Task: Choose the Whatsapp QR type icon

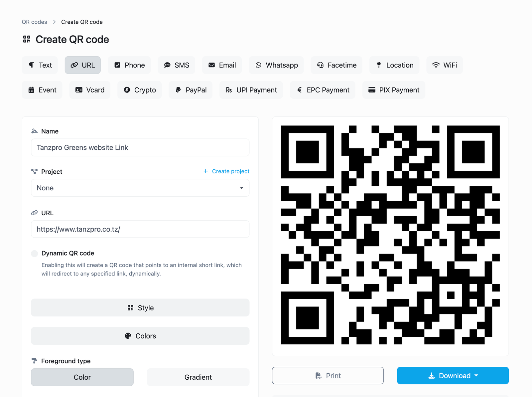Action: pyautogui.click(x=258, y=65)
